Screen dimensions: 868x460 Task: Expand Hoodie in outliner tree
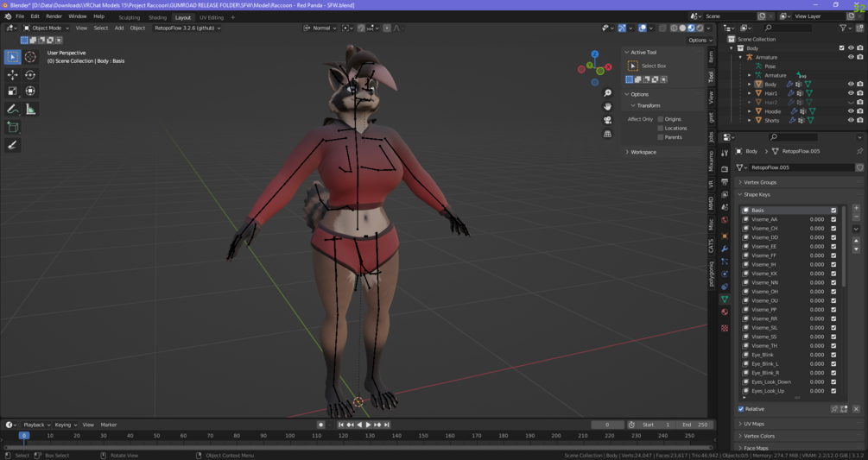point(750,111)
